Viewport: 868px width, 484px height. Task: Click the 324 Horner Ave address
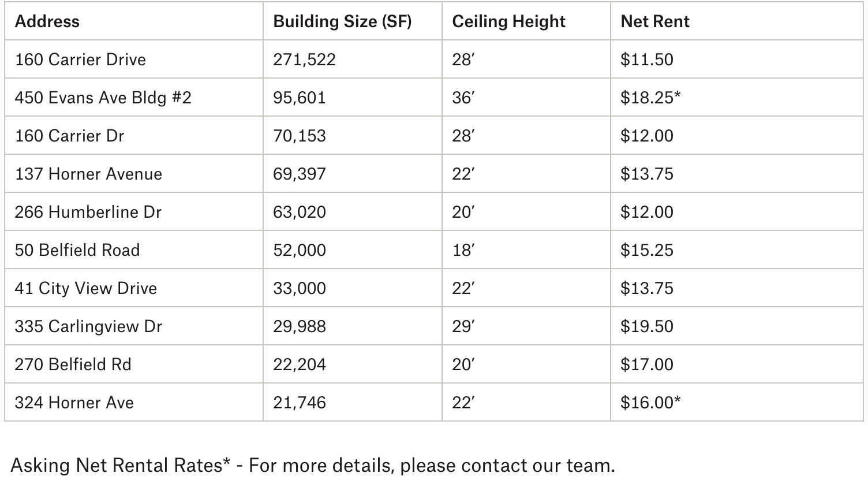point(74,403)
